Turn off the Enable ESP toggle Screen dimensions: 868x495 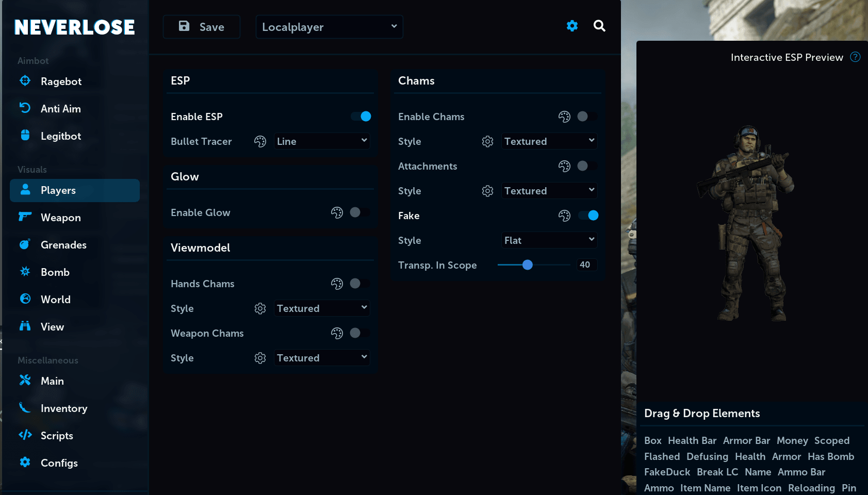pos(361,117)
